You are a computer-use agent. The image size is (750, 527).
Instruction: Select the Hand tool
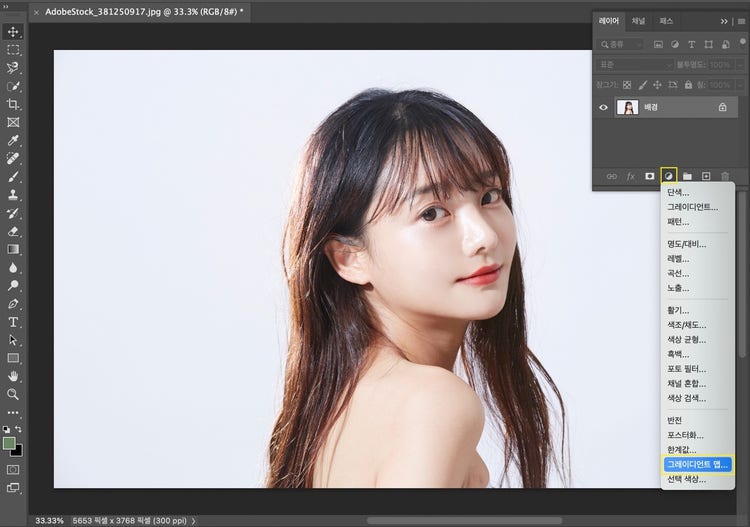point(13,376)
